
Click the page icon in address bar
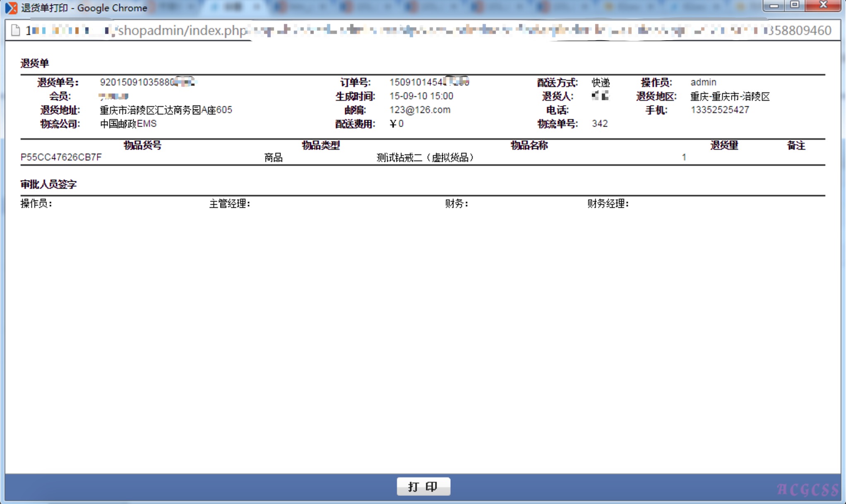pos(16,30)
